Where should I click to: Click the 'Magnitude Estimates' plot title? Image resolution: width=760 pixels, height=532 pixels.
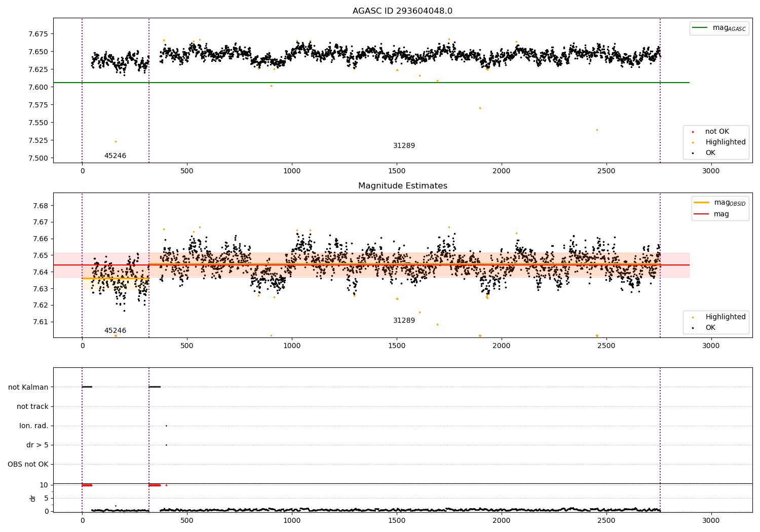click(402, 186)
